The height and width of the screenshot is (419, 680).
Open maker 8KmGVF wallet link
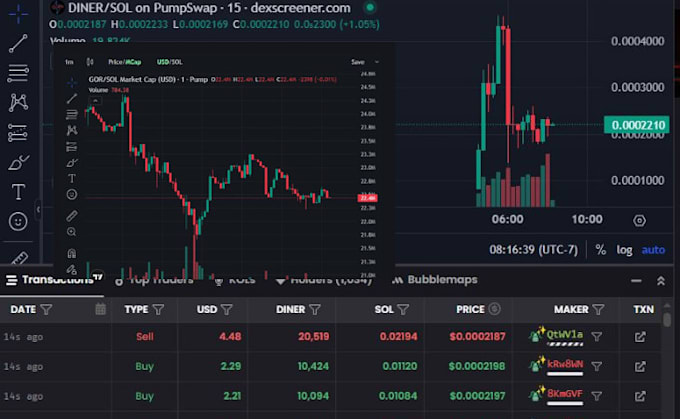point(565,393)
